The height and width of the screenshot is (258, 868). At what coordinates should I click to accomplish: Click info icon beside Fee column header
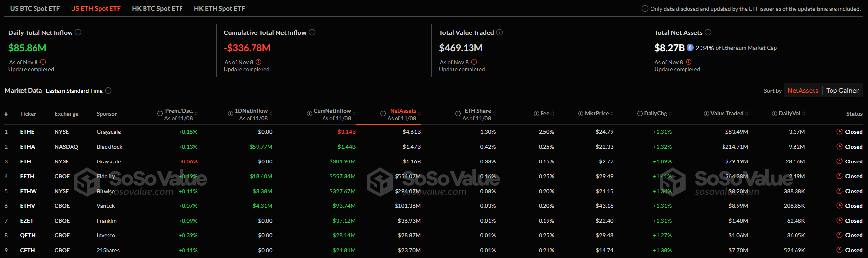tap(536, 114)
